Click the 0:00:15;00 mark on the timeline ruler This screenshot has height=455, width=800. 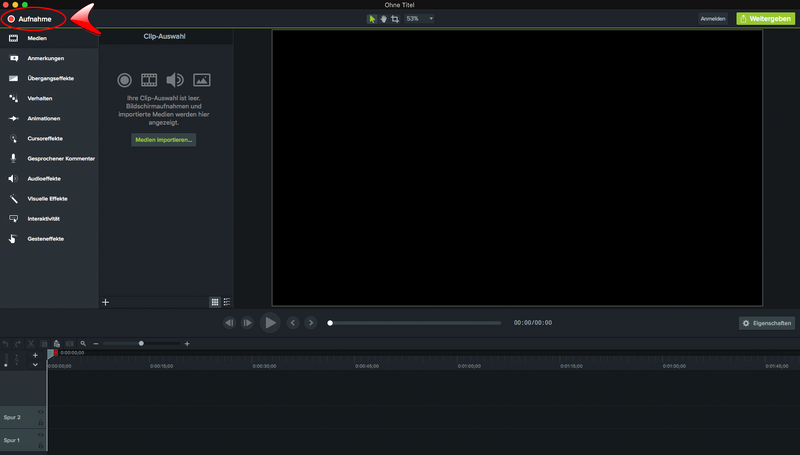pos(161,366)
